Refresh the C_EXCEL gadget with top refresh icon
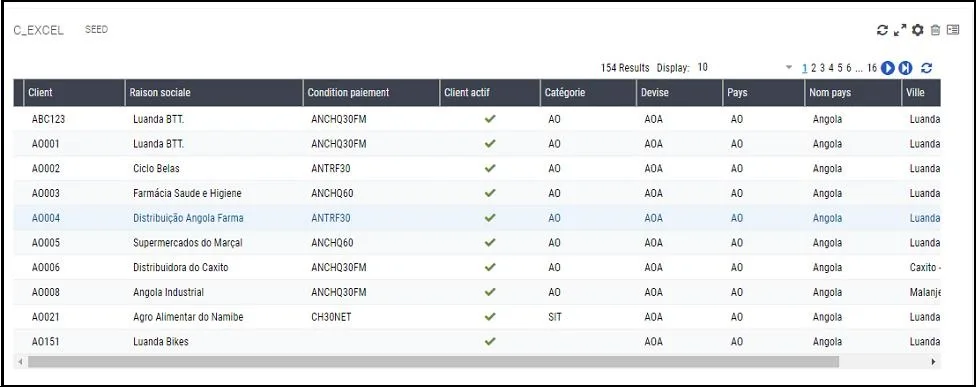 click(x=882, y=30)
